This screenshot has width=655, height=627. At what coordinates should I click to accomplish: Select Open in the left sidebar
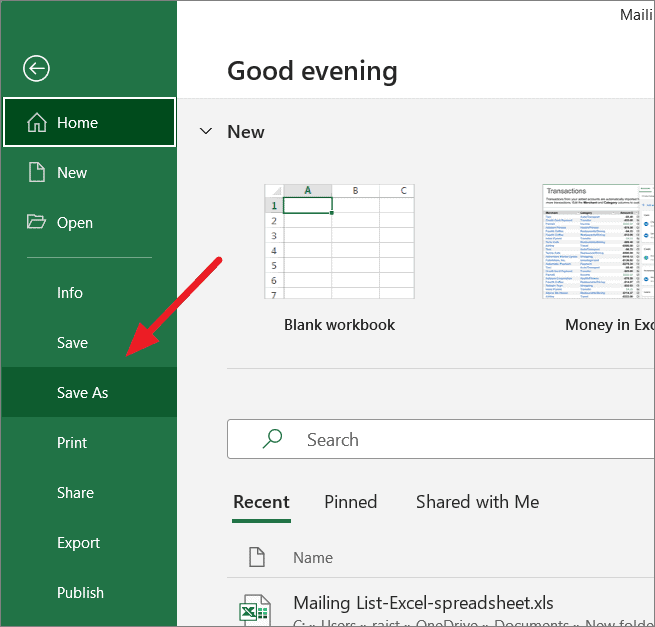coord(89,222)
